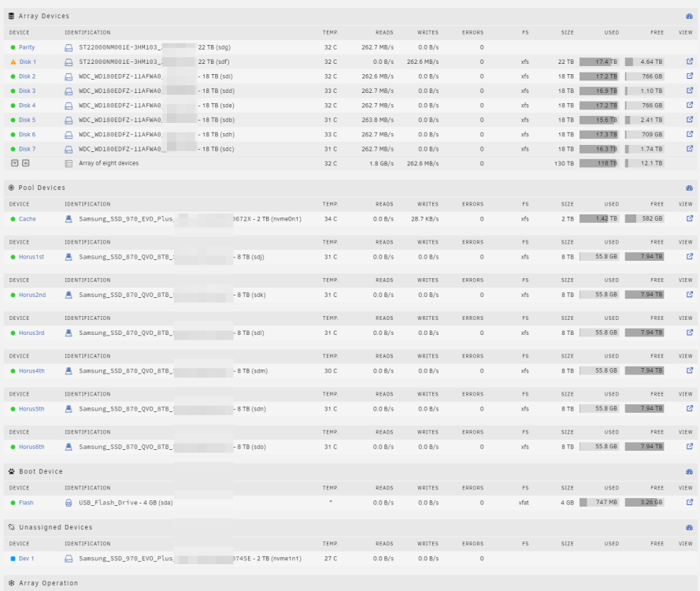
Task: Click the Horus2nd link
Action: [32, 295]
